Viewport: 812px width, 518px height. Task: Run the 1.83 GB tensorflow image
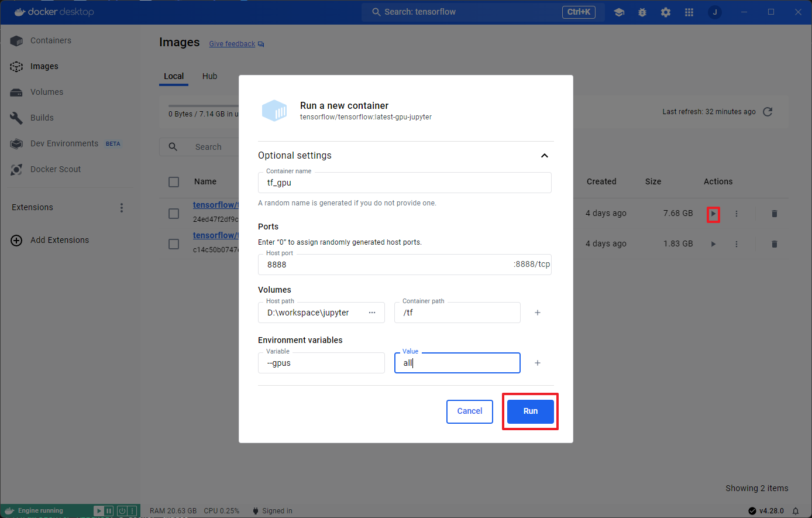coord(713,244)
